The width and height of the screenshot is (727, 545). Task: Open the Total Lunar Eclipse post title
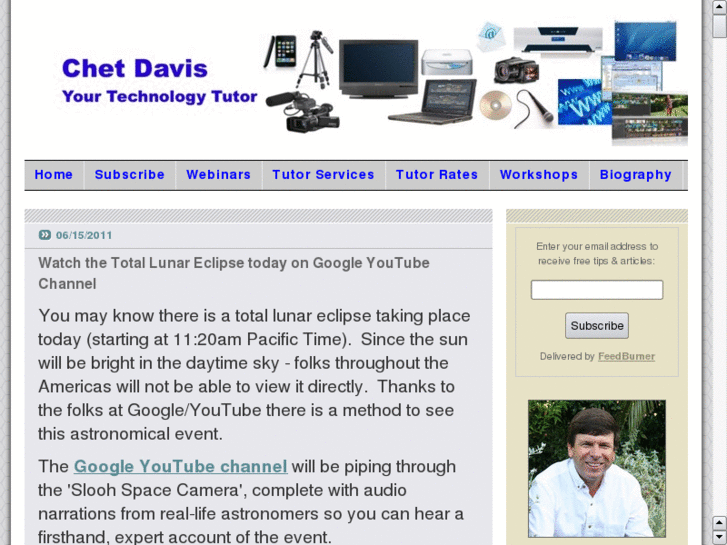234,273
